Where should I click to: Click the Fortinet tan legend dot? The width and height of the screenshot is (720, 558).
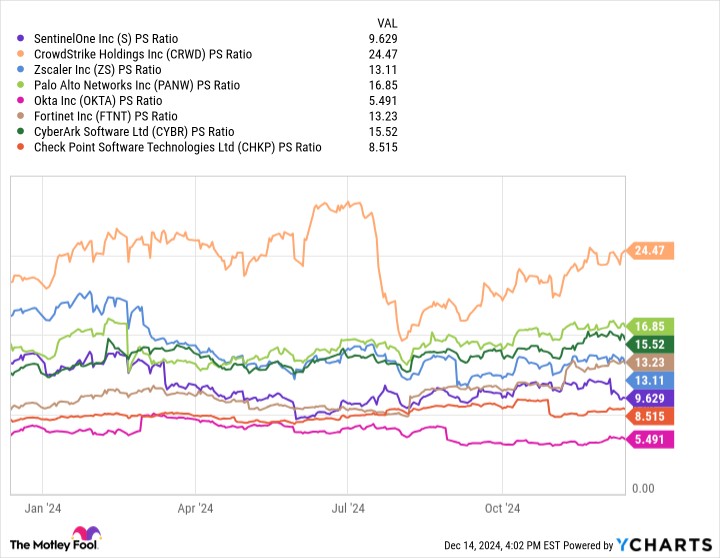(23, 116)
